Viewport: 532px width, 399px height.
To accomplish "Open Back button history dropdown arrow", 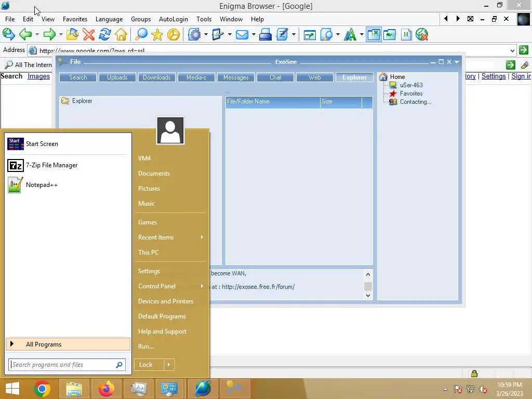I will pos(37,34).
